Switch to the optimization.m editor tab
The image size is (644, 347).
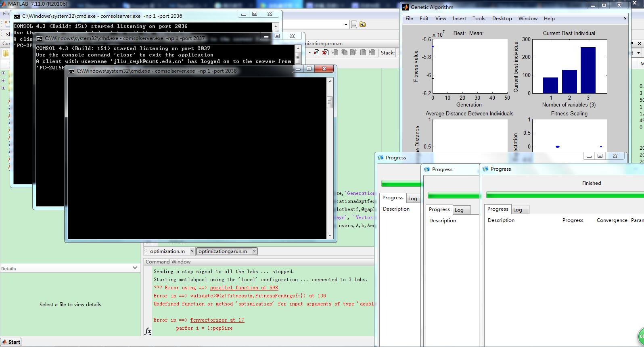click(x=167, y=251)
